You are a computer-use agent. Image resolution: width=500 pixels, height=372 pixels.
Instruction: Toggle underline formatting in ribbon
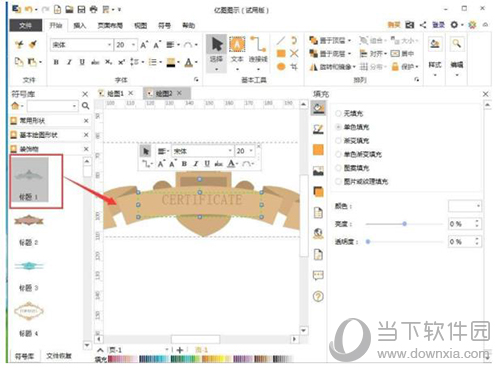pos(82,62)
